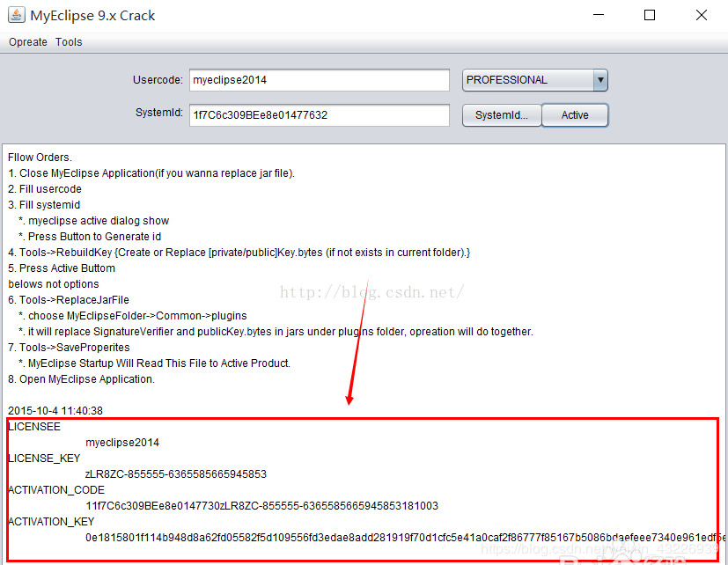Screen dimensions: 728x565
Task: Click 'myeclipse active dialog show' line
Action: click(x=94, y=221)
